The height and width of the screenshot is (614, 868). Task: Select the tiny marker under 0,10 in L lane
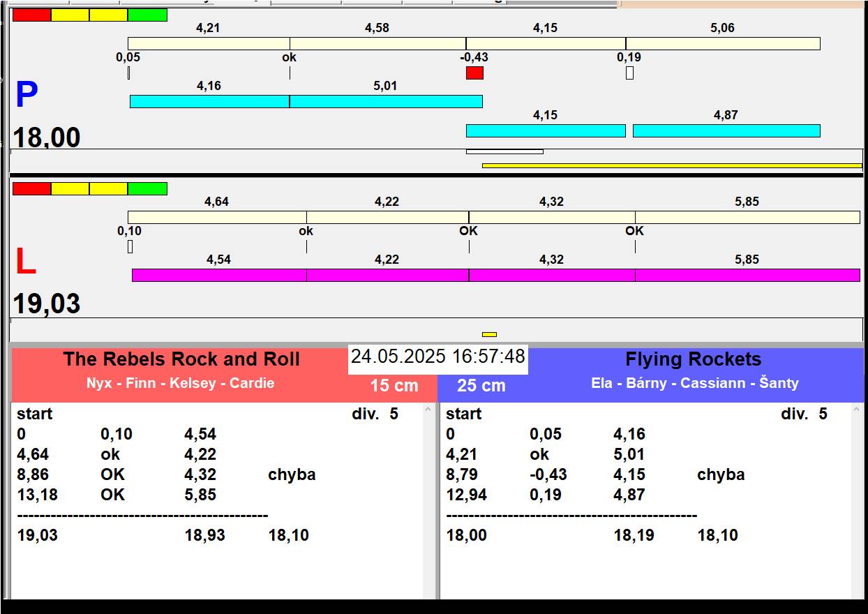pyautogui.click(x=130, y=246)
